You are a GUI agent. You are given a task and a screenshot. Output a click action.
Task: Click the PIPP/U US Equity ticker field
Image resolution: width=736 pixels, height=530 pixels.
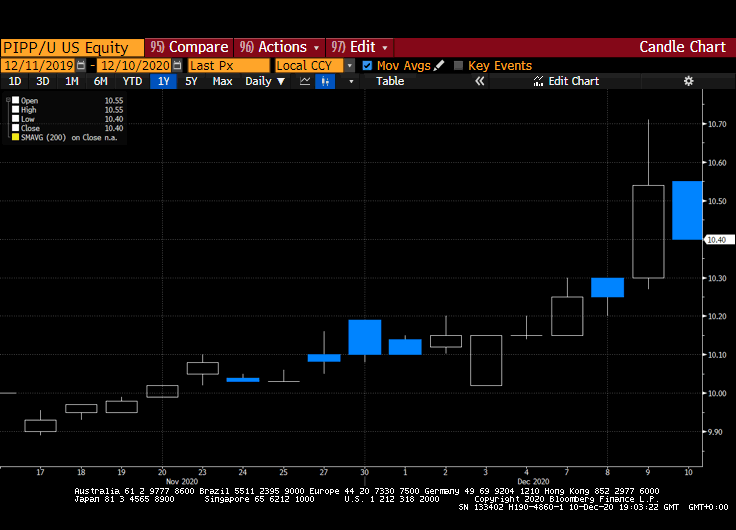[x=70, y=47]
